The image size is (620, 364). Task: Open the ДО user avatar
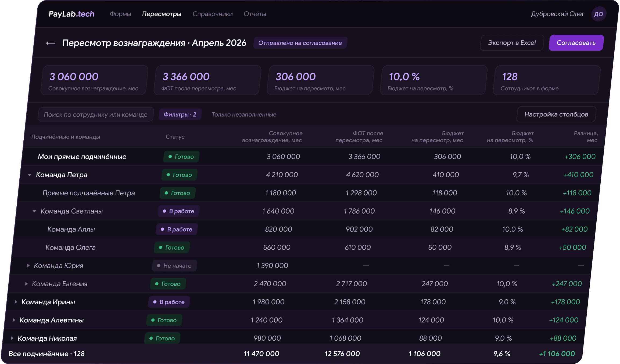[x=599, y=14]
